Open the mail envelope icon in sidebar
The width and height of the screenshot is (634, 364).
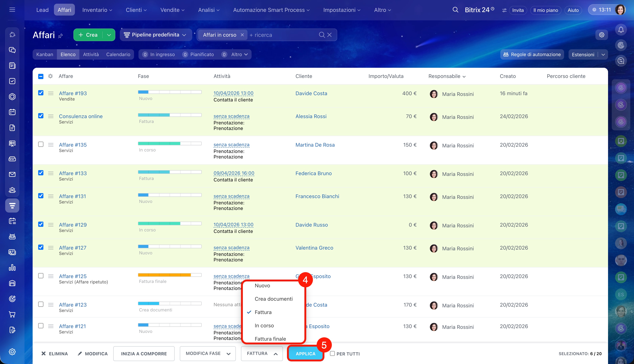12,174
